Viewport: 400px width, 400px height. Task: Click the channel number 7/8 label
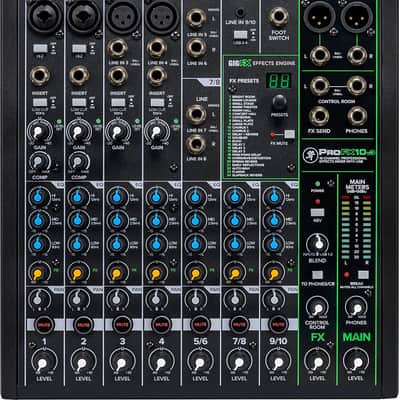(x=239, y=341)
